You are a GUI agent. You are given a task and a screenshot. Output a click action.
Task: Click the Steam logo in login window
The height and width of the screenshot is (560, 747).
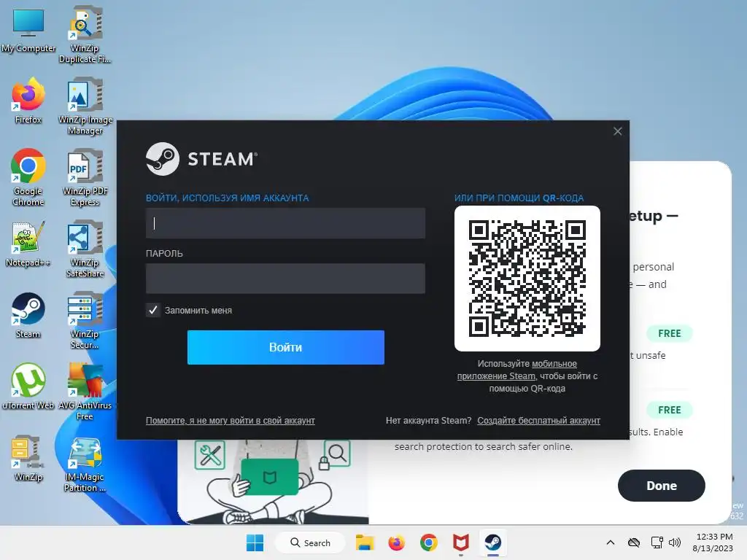(201, 159)
